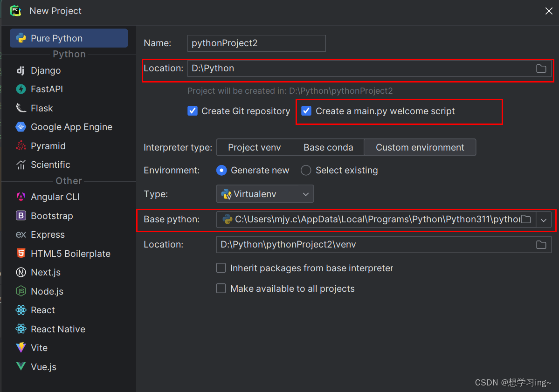
Task: Select Generate new environment radio button
Action: [221, 170]
